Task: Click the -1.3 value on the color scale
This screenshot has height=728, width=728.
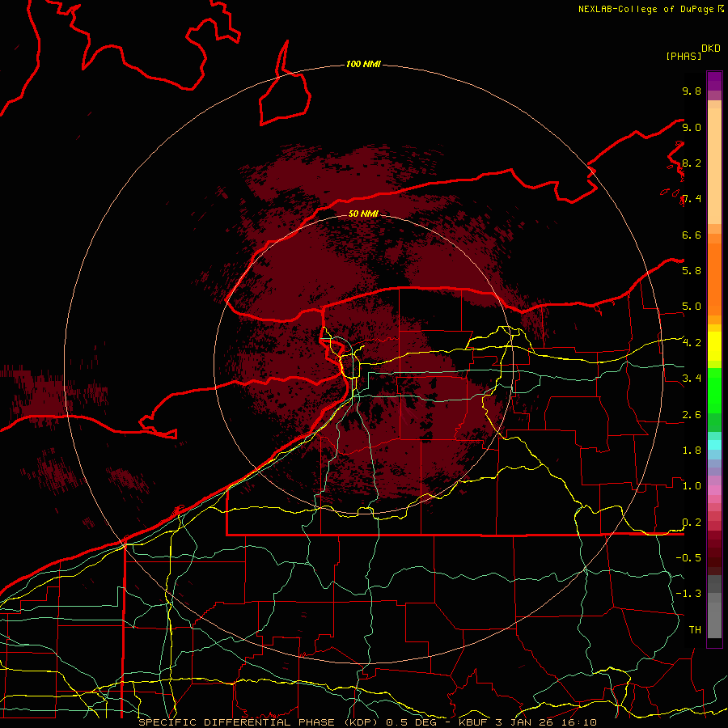Action: pyautogui.click(x=688, y=594)
